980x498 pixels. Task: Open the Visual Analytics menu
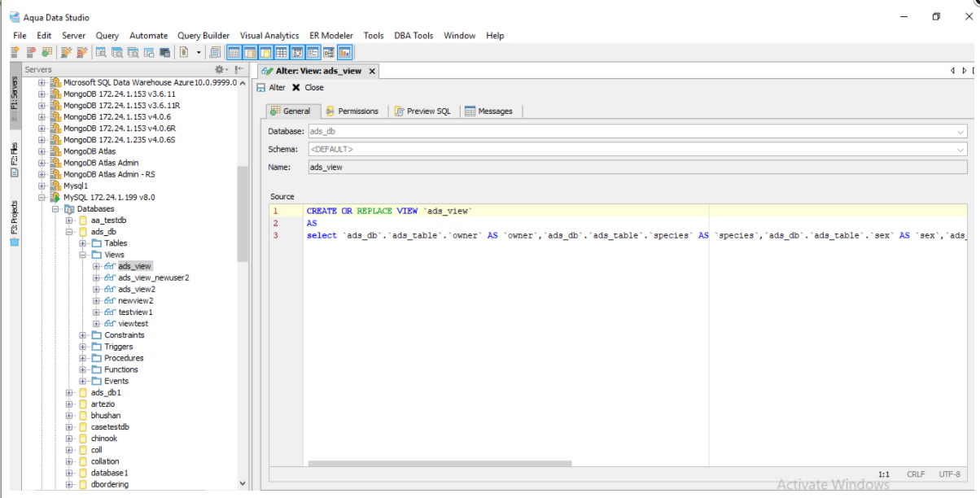click(x=269, y=36)
